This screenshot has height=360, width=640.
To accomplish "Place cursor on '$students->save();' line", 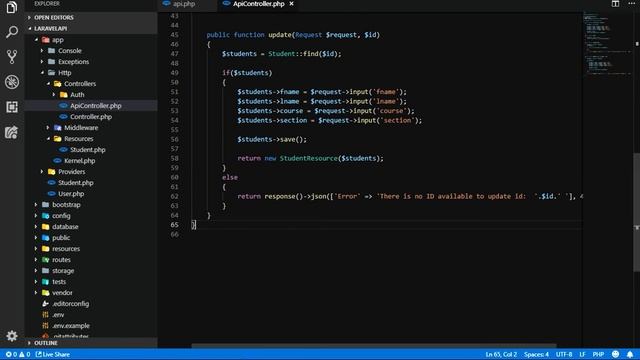I will (x=272, y=139).
